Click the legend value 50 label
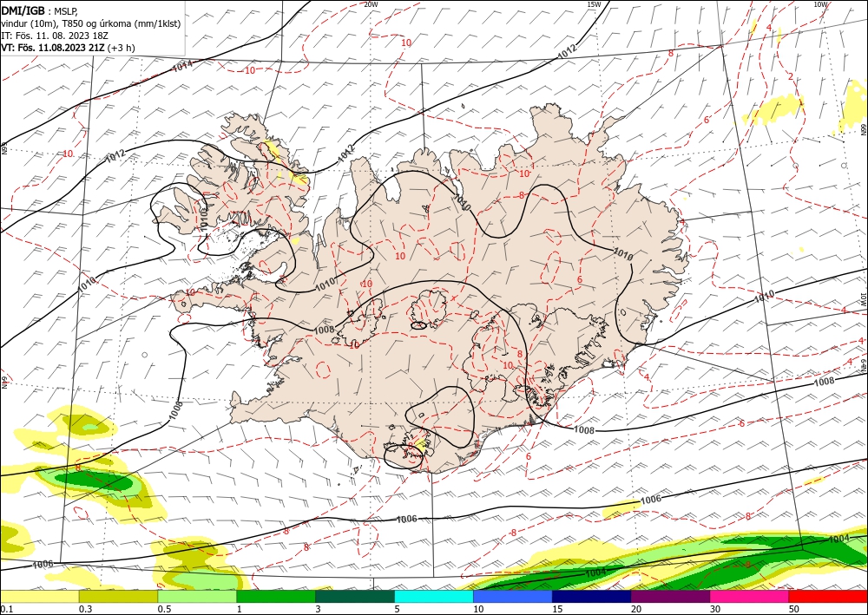Viewport: 868px width, 615px height. point(794,609)
